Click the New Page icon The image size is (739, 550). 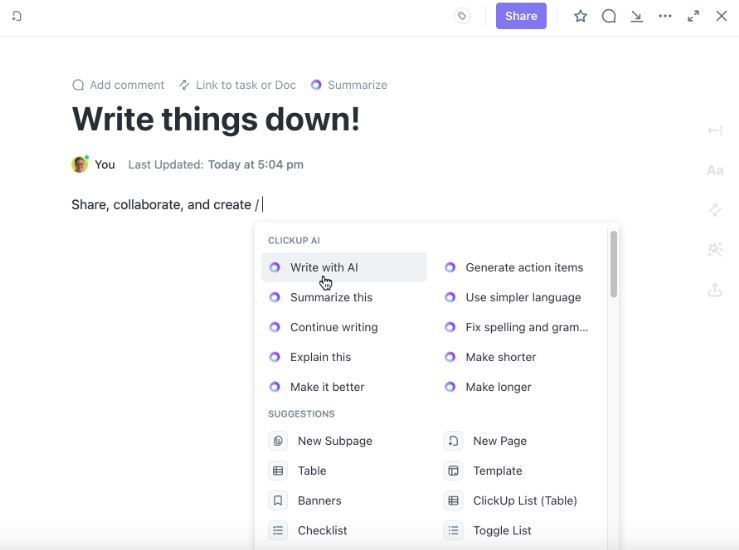coord(453,441)
